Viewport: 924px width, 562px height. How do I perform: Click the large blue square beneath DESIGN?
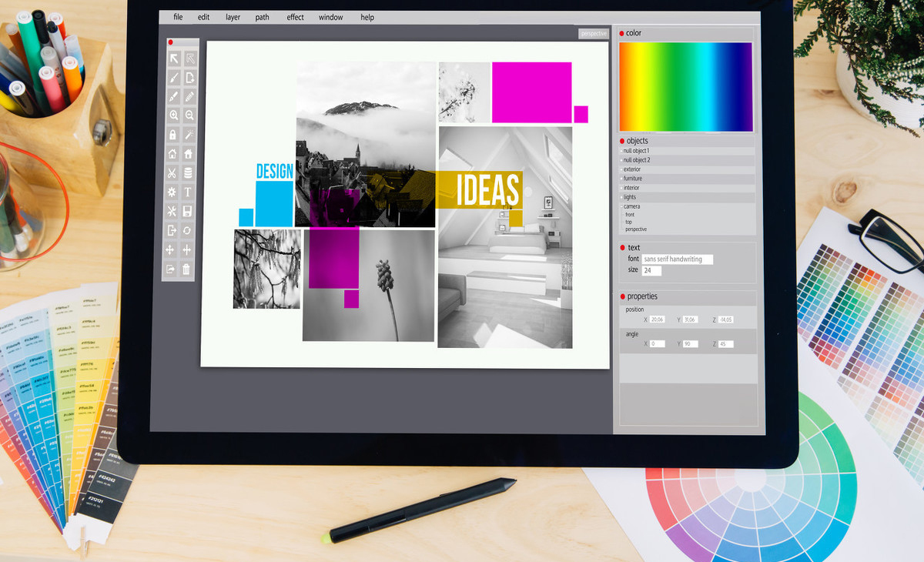pyautogui.click(x=274, y=204)
